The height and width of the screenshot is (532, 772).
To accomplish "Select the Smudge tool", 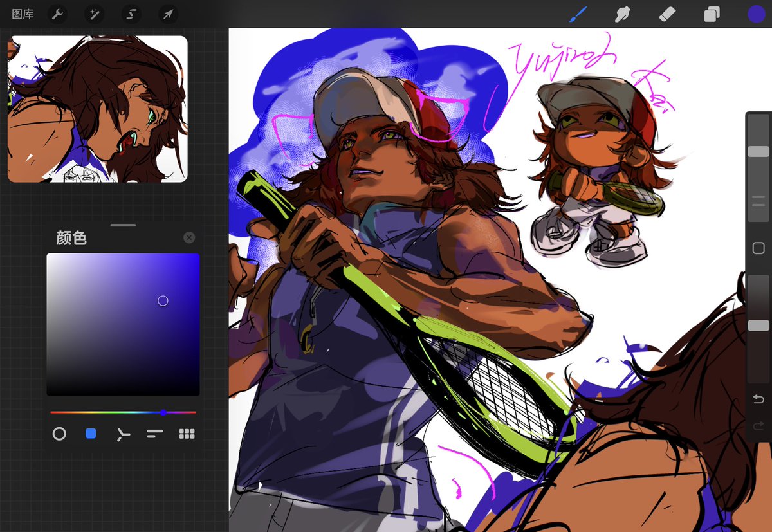I will [x=622, y=14].
